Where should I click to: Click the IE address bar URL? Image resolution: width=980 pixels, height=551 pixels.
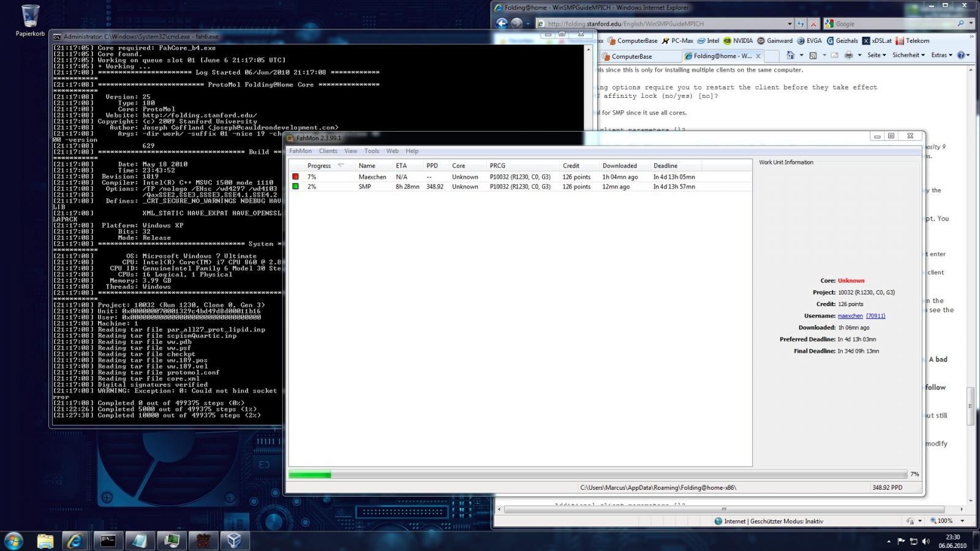[x=625, y=24]
